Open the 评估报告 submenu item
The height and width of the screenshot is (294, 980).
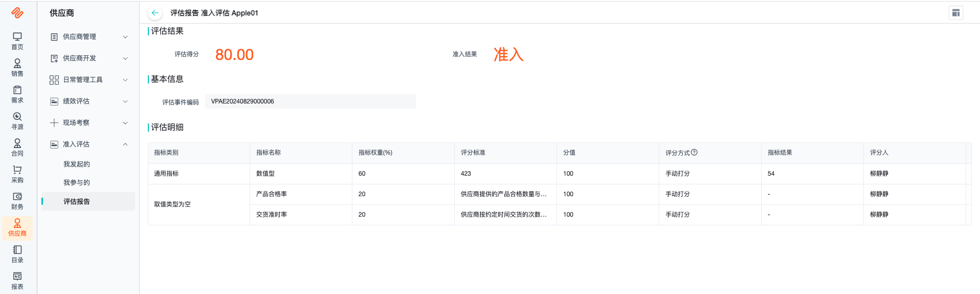point(77,201)
